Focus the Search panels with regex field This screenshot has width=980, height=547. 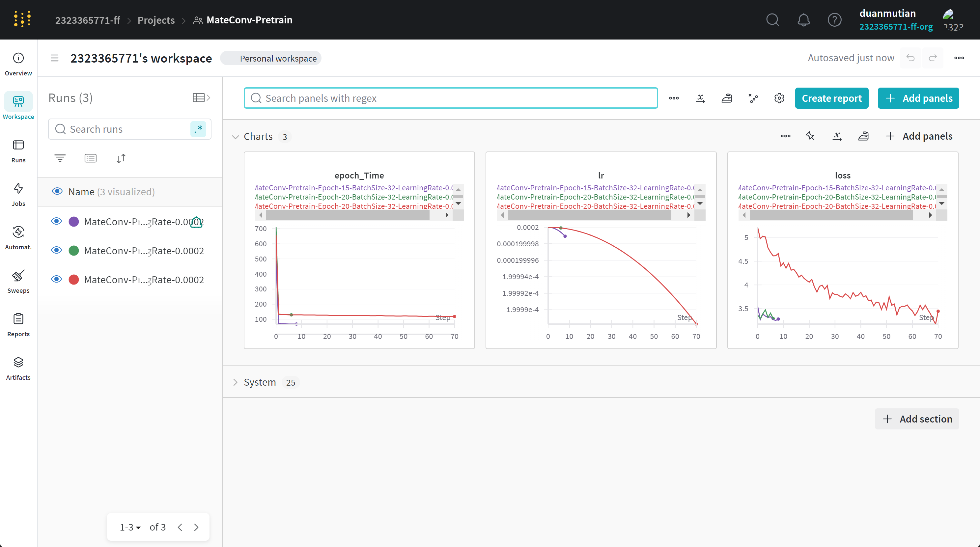pos(451,98)
